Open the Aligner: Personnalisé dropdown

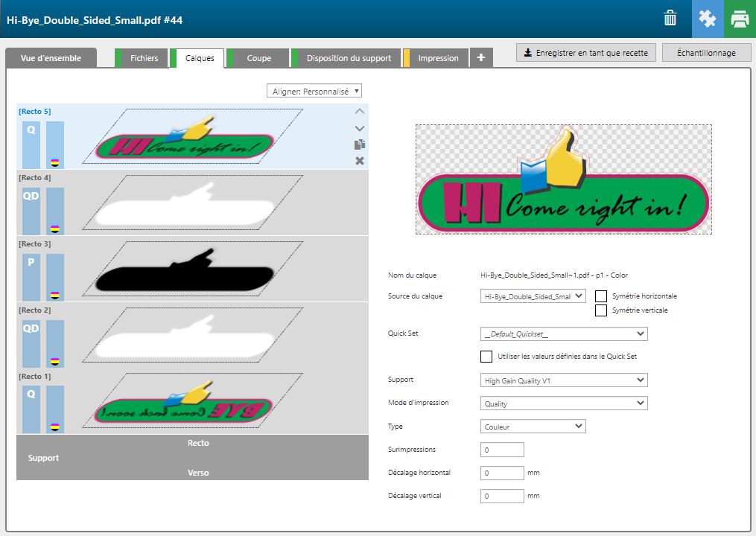pyautogui.click(x=314, y=91)
